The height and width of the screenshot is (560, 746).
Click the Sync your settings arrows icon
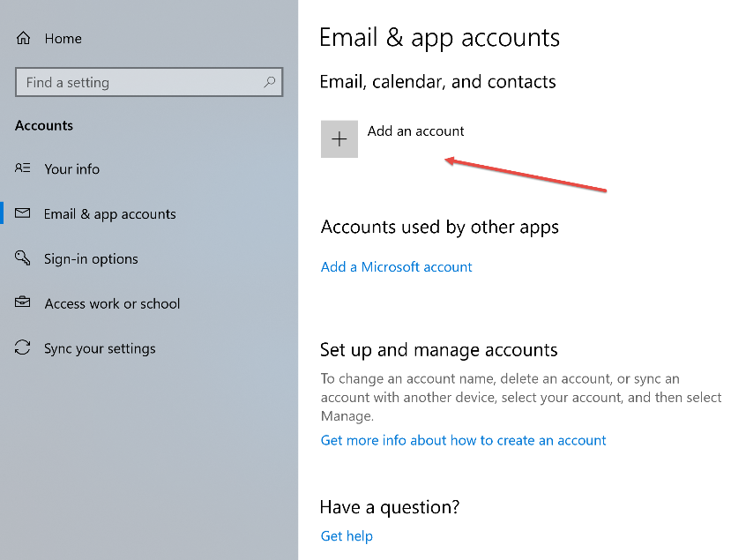point(22,347)
